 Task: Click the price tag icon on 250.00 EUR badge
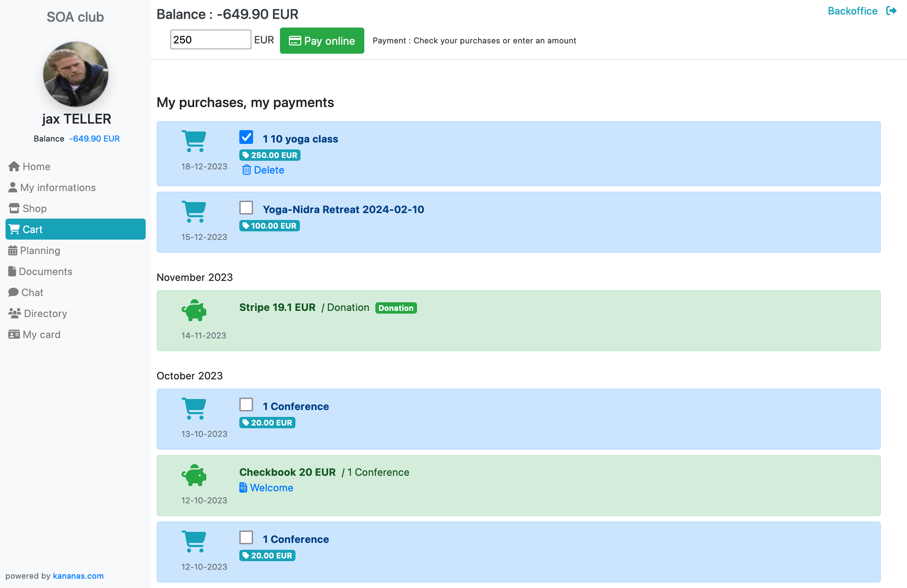(246, 155)
